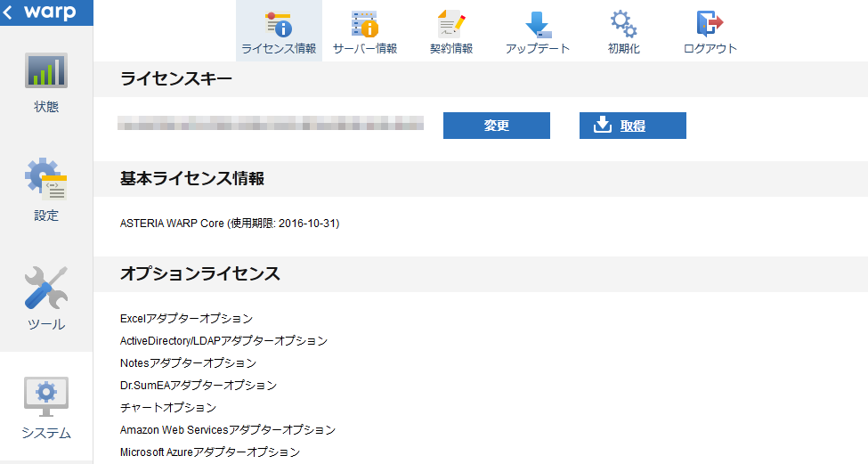This screenshot has width=868, height=464.
Task: Click ActiveDirectory/LDAPアダプターオプション entry
Action: click(x=223, y=340)
